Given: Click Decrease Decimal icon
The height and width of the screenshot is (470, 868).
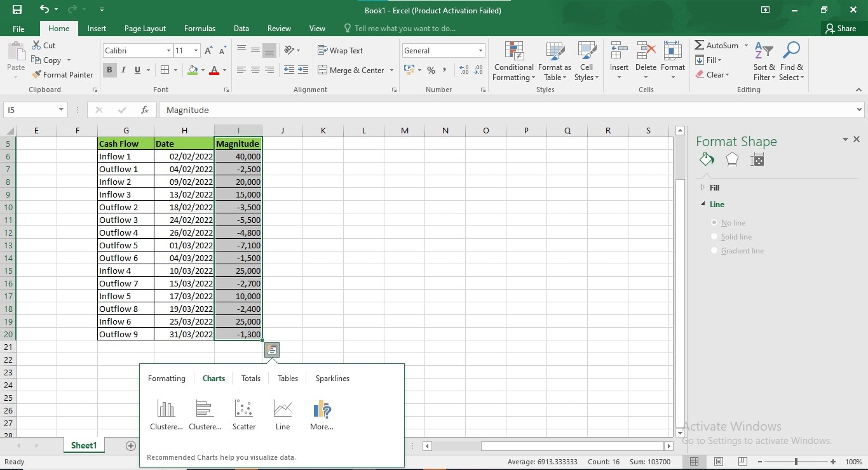Looking at the screenshot, I should click(x=477, y=70).
